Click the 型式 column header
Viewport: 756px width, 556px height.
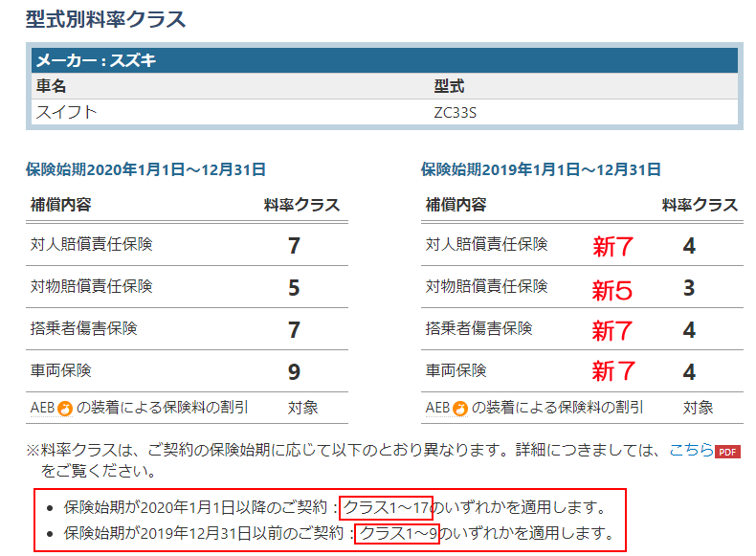click(x=449, y=86)
